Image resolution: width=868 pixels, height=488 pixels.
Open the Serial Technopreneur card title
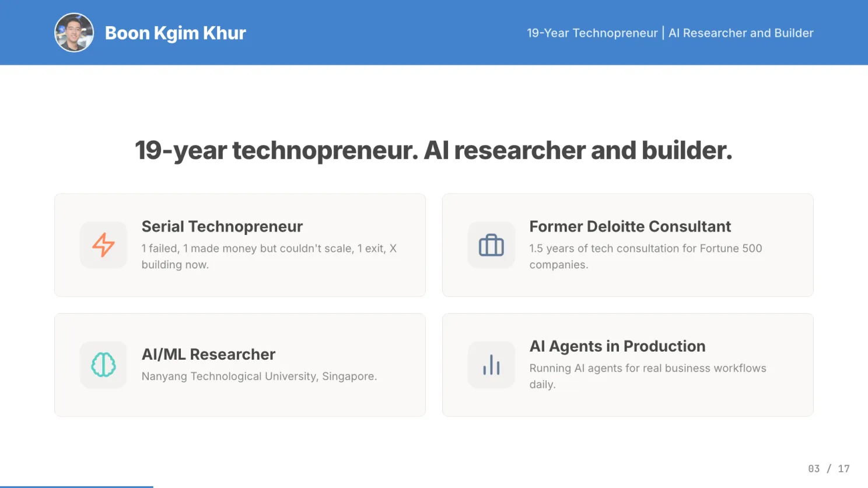(x=222, y=226)
